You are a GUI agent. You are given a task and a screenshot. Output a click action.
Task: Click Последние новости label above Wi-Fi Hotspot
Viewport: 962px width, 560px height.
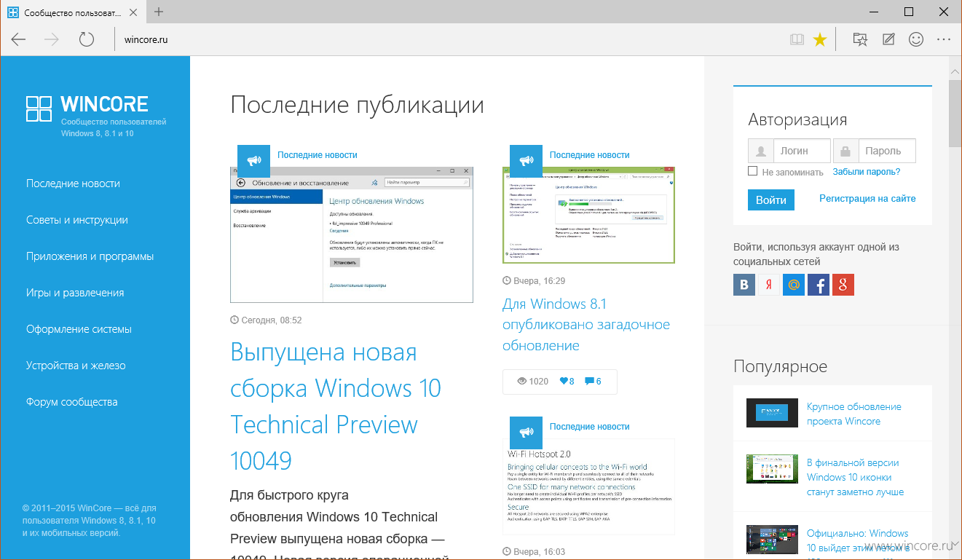click(x=589, y=426)
